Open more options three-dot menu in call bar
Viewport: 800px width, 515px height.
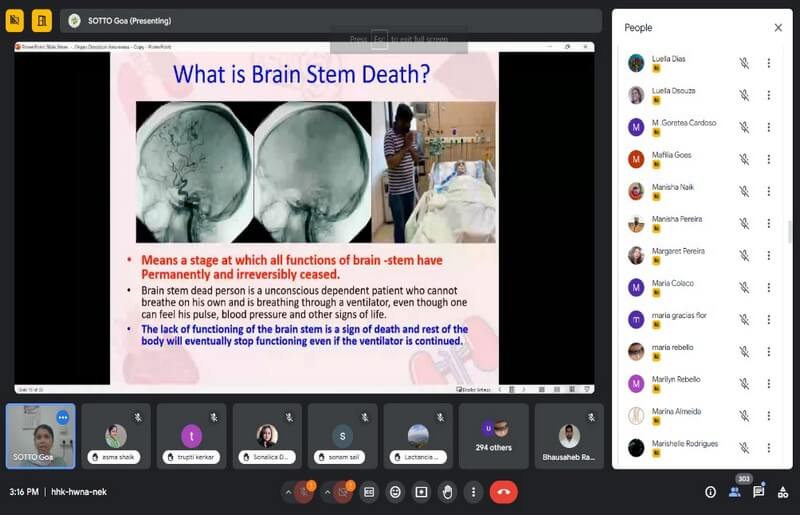[x=473, y=492]
